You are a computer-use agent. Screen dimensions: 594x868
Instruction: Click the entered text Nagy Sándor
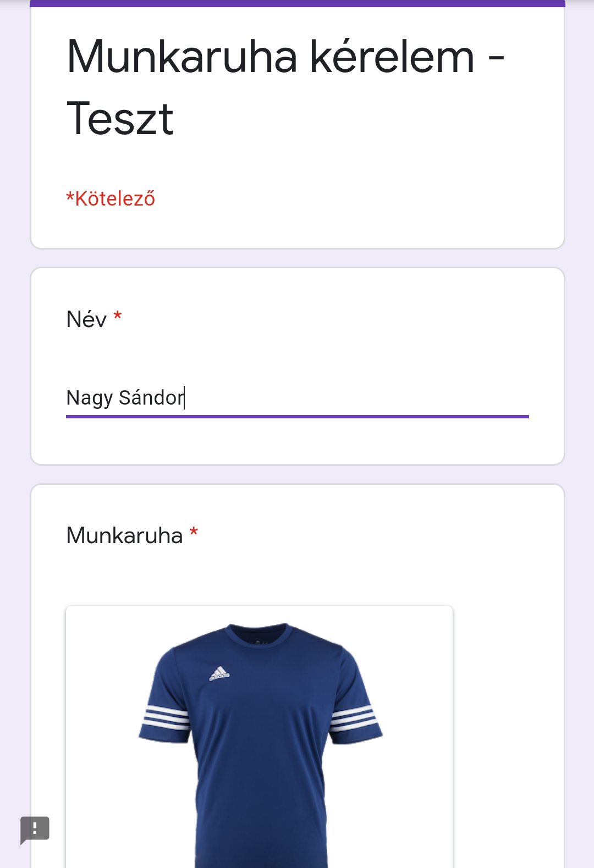click(125, 397)
